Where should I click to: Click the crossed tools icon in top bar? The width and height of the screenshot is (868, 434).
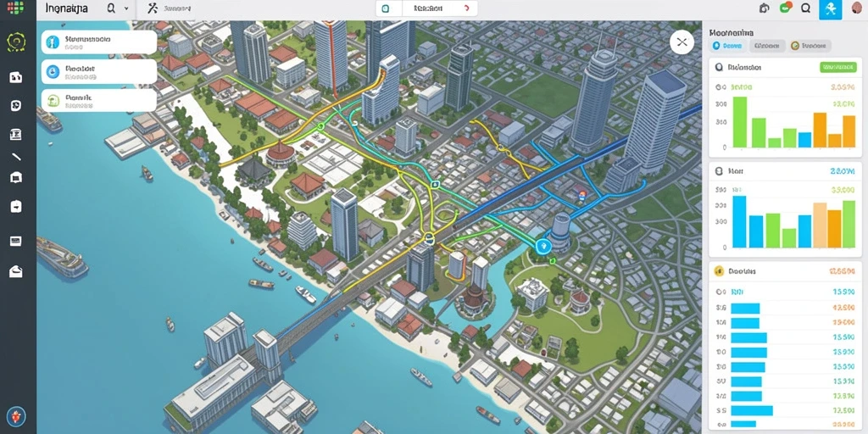click(x=153, y=8)
